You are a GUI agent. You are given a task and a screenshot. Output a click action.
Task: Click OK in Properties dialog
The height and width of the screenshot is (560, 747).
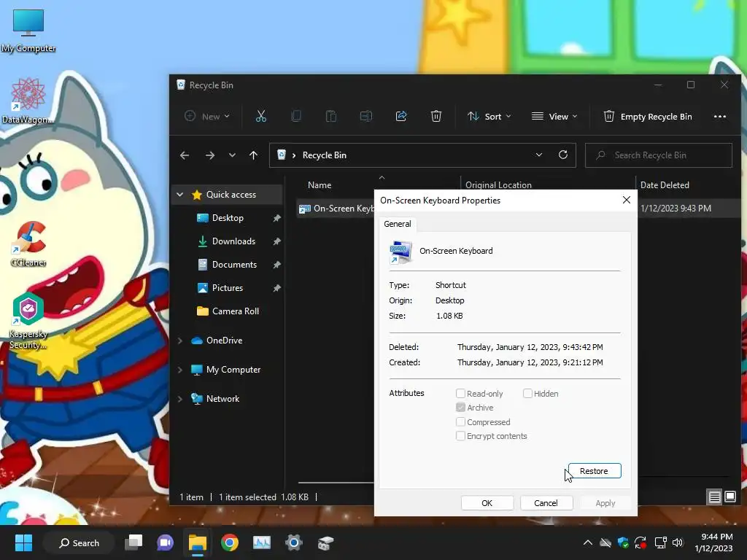(487, 503)
